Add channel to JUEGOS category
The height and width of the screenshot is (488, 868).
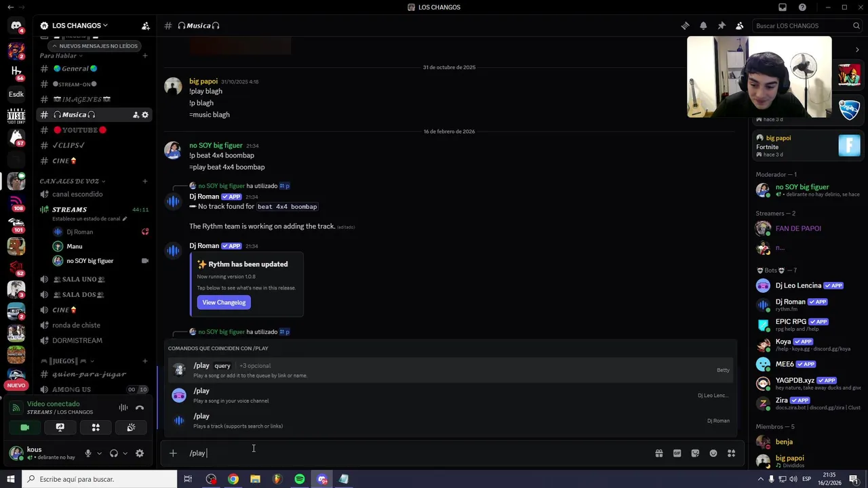coord(145,361)
